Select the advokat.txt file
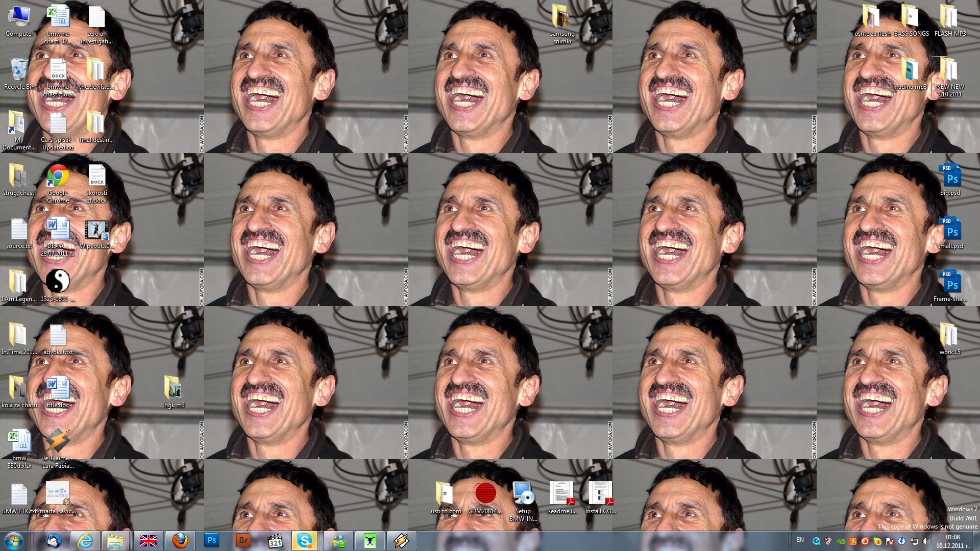The height and width of the screenshot is (551, 980). (58, 339)
